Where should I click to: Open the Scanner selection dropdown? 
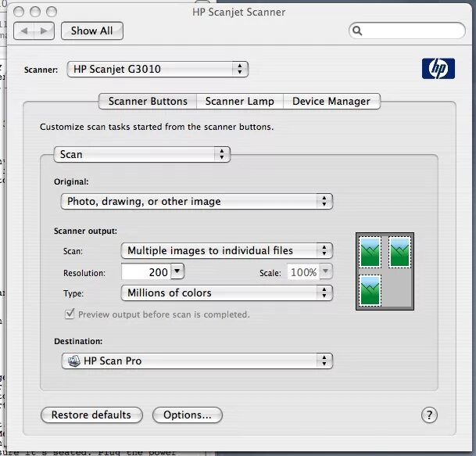[158, 70]
